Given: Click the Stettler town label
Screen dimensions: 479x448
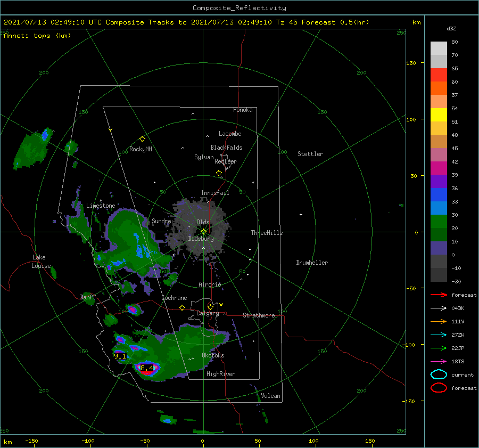Looking at the screenshot, I should (x=310, y=154).
